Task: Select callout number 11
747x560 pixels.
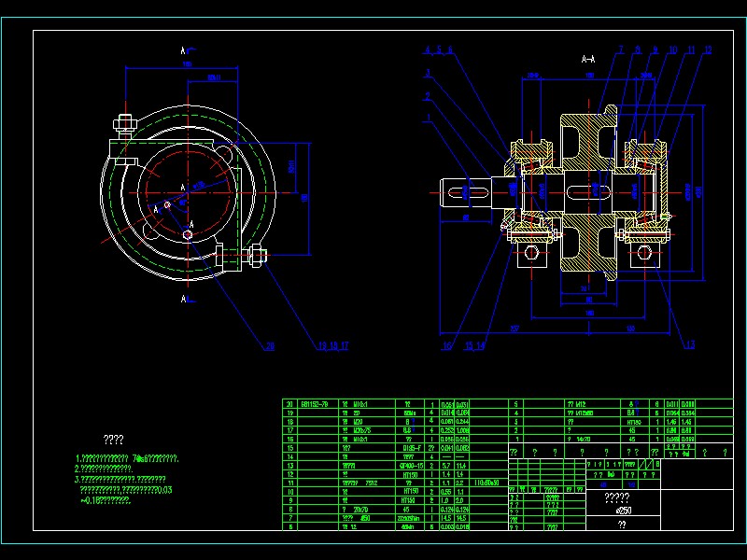Action: 691,50
